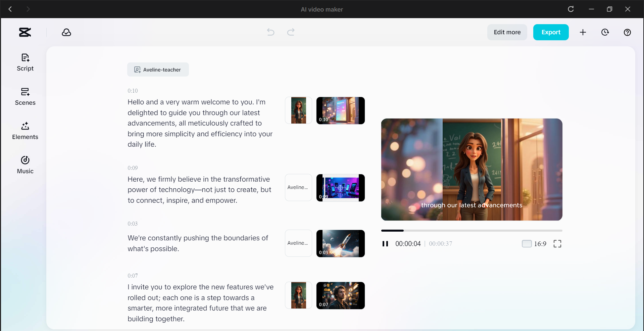The width and height of the screenshot is (644, 331).
Task: Pause the video preview
Action: [x=385, y=244]
